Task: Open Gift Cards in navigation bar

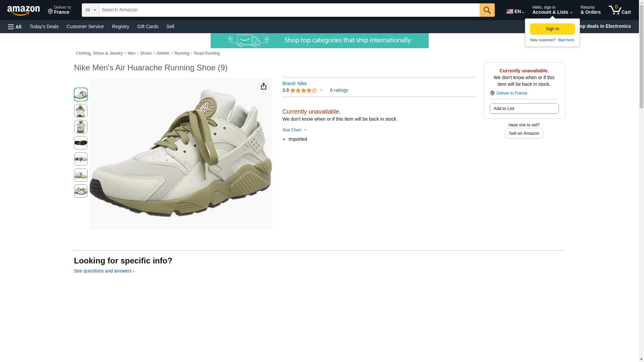Action: [x=148, y=26]
